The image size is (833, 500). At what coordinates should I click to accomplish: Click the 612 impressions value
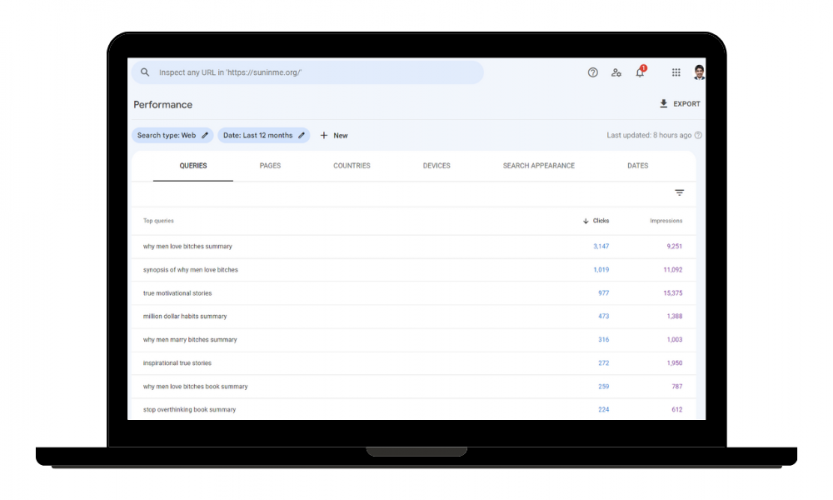677,410
